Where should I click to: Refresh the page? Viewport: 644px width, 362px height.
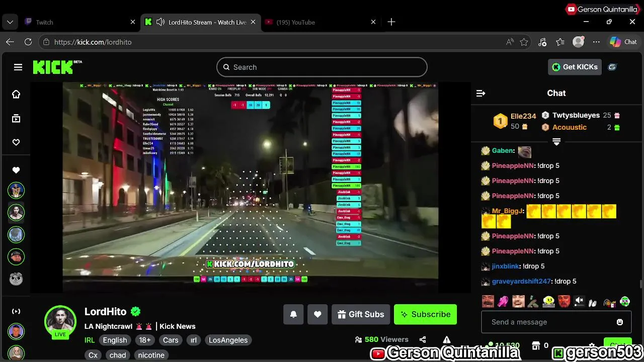pyautogui.click(x=28, y=42)
